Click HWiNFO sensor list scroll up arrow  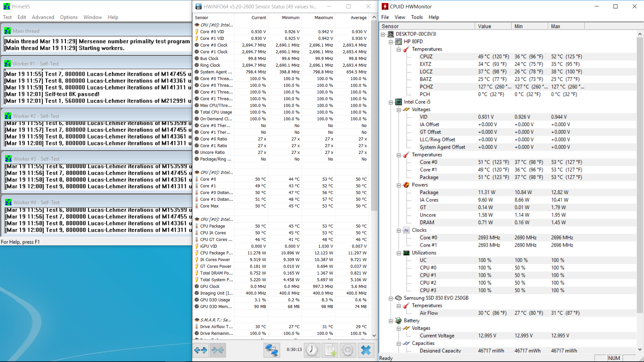pyautogui.click(x=374, y=17)
